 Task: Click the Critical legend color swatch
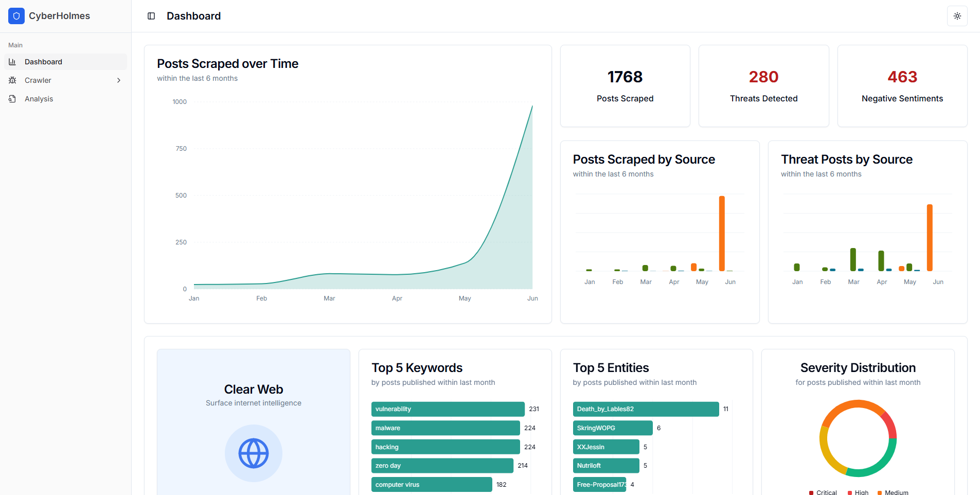click(811, 493)
